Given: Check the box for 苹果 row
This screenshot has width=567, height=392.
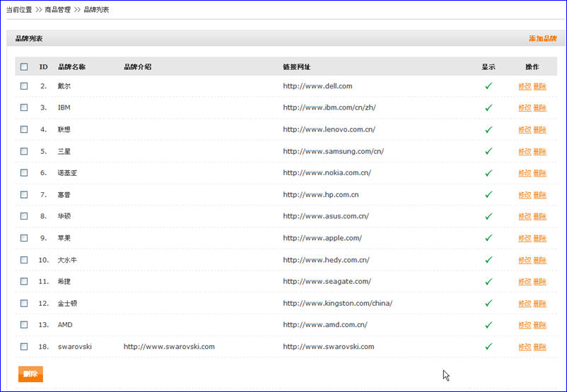Looking at the screenshot, I should 24,238.
